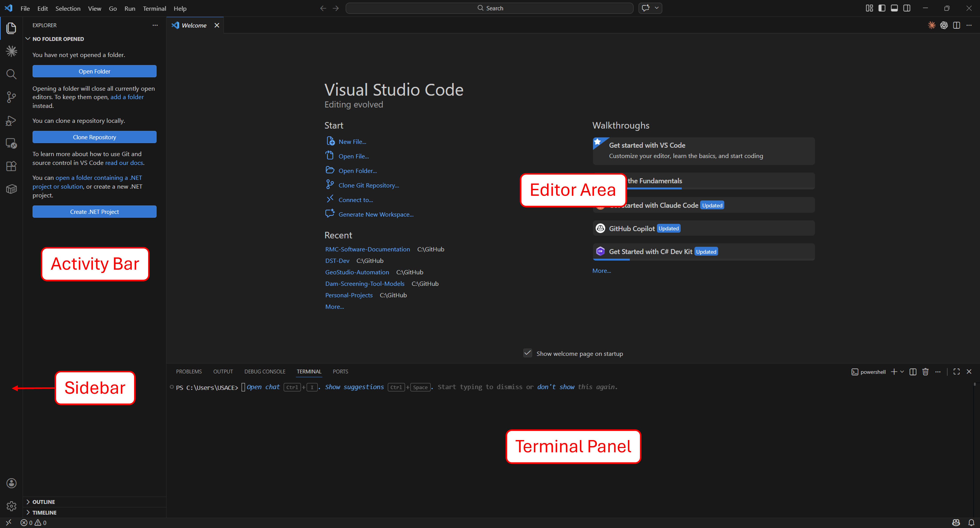
Task: Open the Remote Explorer view
Action: point(11,143)
